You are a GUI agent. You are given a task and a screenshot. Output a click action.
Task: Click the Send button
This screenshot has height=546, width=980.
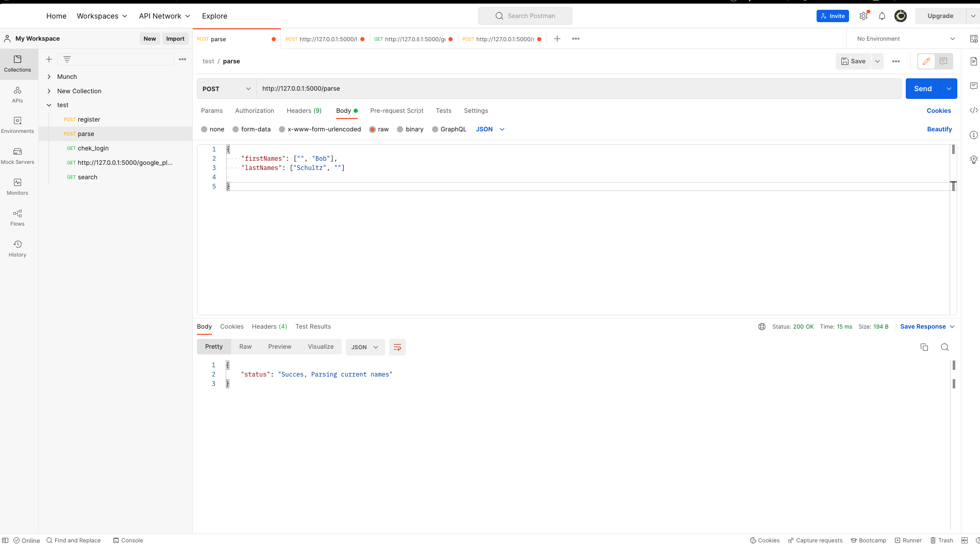pyautogui.click(x=922, y=89)
